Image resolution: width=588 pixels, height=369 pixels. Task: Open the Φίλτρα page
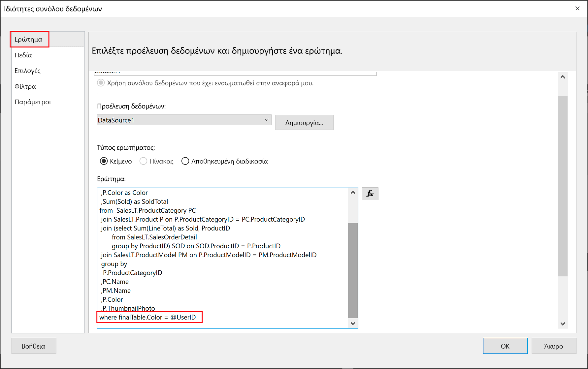(25, 86)
